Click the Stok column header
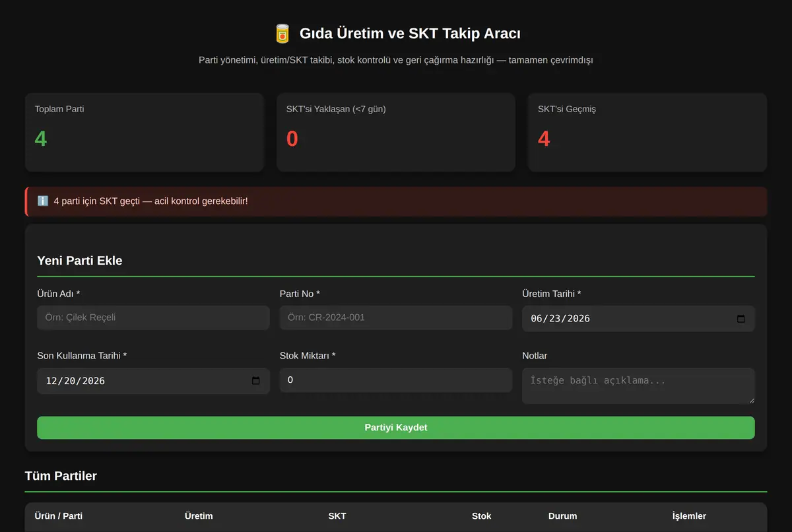This screenshot has height=532, width=792. pyautogui.click(x=482, y=516)
